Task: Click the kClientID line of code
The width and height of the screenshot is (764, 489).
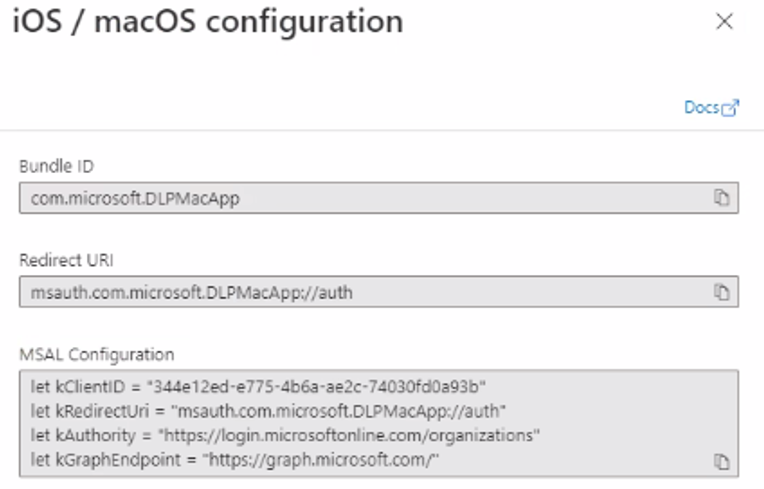Action: pyautogui.click(x=258, y=387)
